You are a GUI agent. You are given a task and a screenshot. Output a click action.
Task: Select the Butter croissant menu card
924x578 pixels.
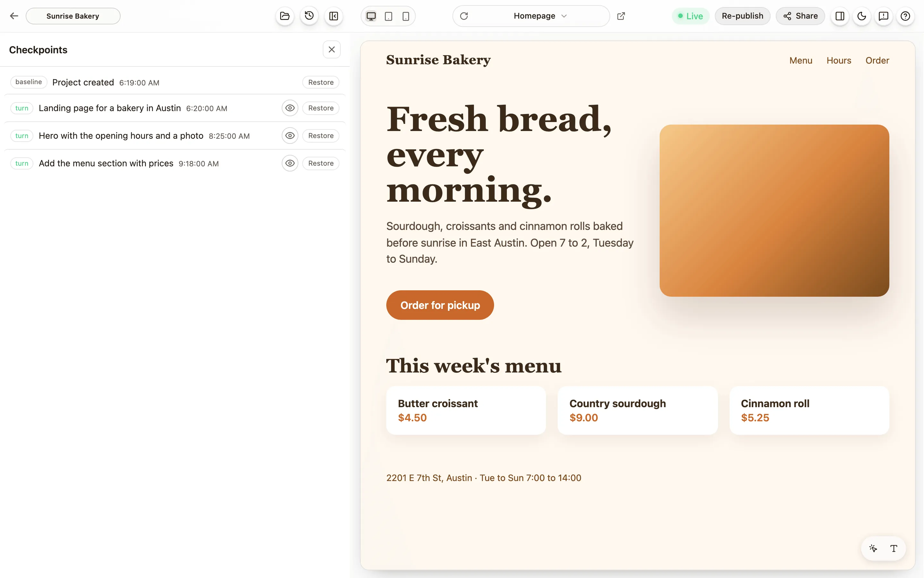pos(466,411)
